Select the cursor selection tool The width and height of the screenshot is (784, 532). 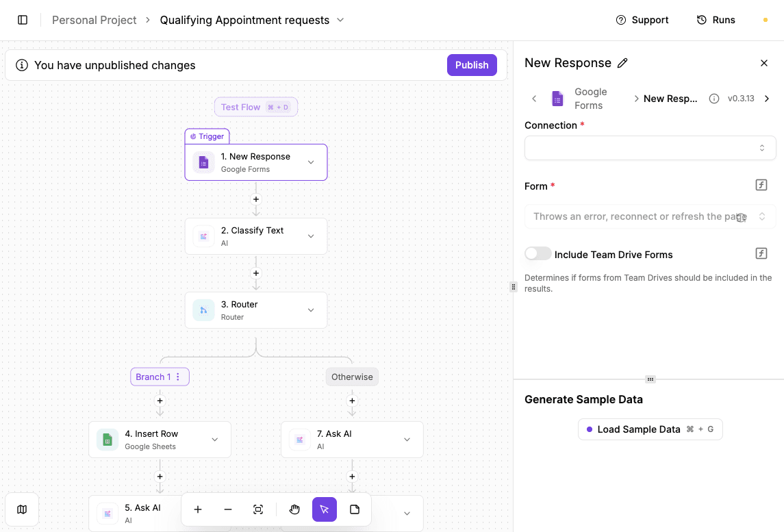324,509
